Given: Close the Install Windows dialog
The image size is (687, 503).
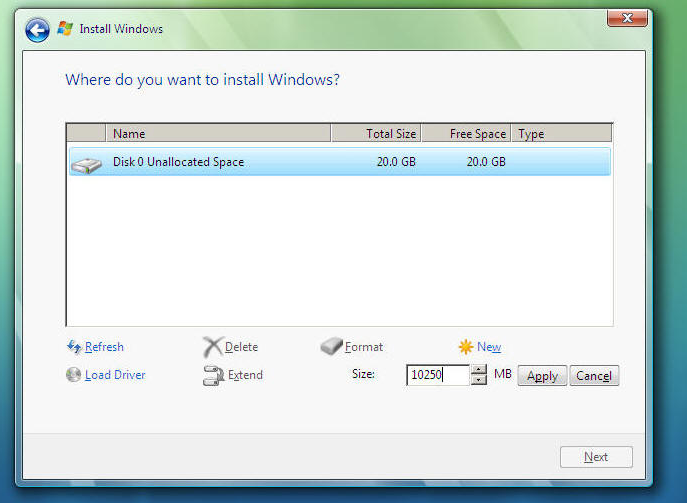Looking at the screenshot, I should (627, 18).
